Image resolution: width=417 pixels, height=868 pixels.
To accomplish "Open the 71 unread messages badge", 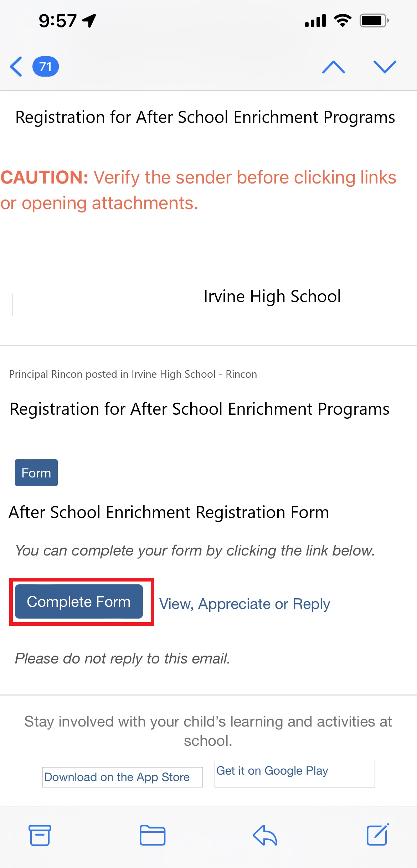I will (46, 67).
